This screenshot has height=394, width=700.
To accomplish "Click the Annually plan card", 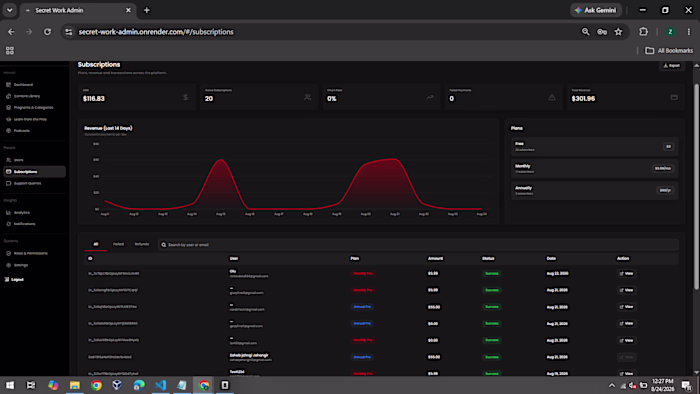I will click(595, 190).
